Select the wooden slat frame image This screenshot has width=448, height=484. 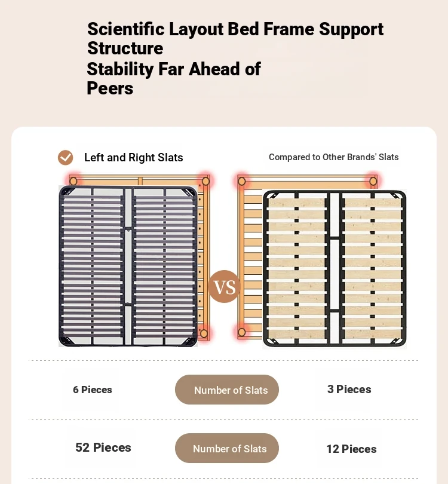click(x=335, y=268)
